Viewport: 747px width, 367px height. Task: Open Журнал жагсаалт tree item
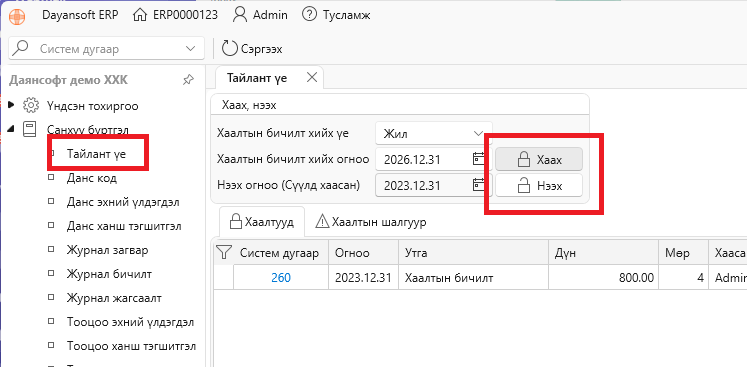[x=114, y=298]
